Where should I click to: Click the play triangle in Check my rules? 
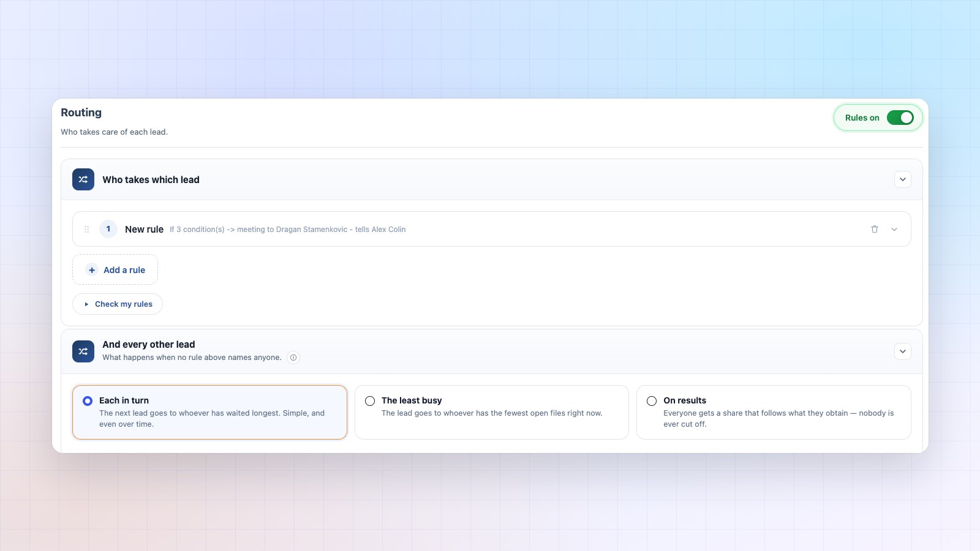tap(86, 304)
